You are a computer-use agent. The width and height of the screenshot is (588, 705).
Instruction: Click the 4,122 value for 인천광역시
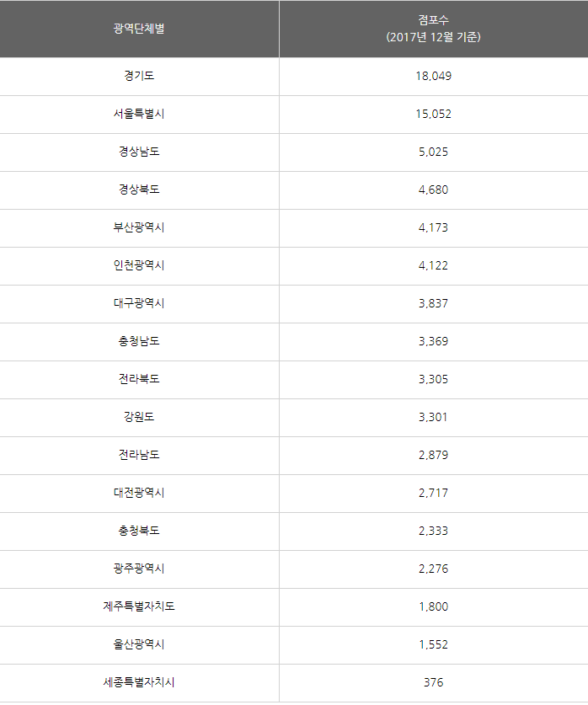pyautogui.click(x=433, y=265)
